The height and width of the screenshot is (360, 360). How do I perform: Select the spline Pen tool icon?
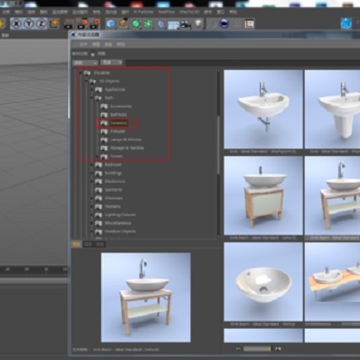pyautogui.click(x=123, y=24)
